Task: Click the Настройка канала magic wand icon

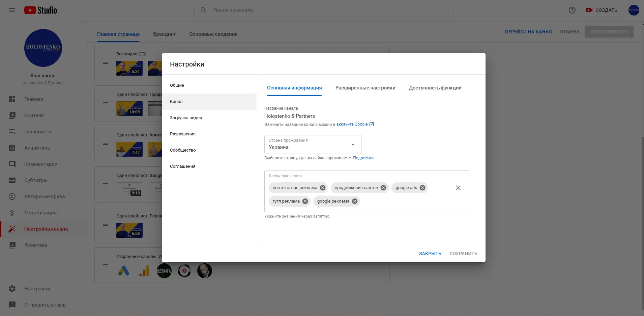Action: 12,229
